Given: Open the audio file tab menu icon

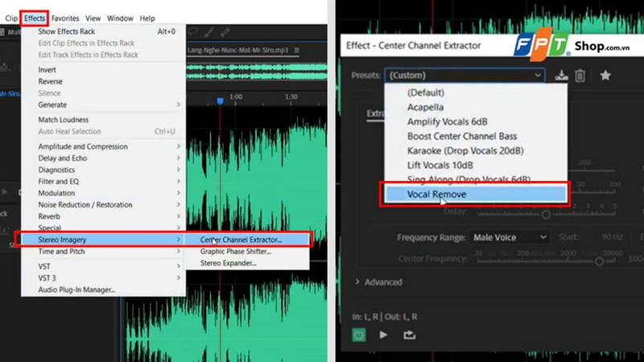Looking at the screenshot, I should [x=296, y=50].
